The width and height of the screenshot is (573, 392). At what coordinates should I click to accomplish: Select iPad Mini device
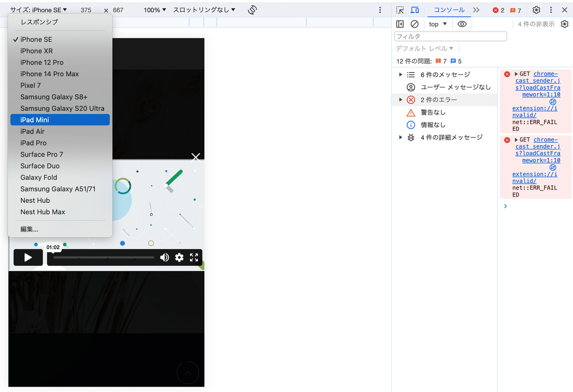(x=60, y=120)
